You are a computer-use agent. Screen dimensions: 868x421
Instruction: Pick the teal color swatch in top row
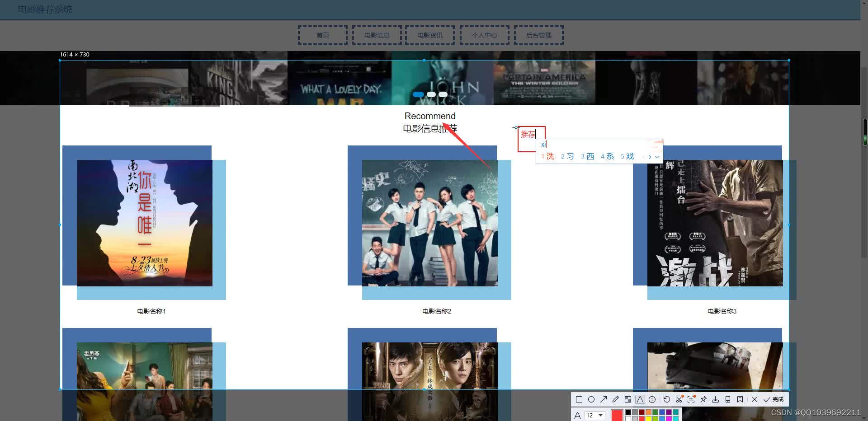point(675,412)
